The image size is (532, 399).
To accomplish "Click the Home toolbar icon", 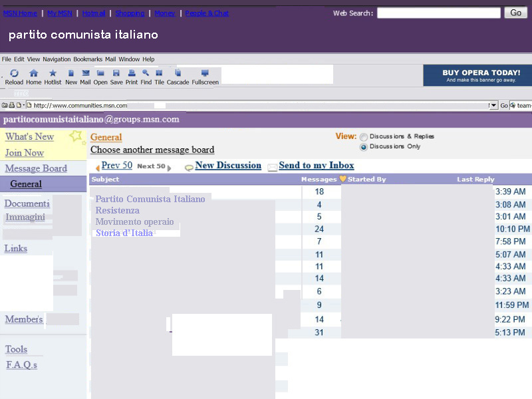I will pyautogui.click(x=34, y=73).
